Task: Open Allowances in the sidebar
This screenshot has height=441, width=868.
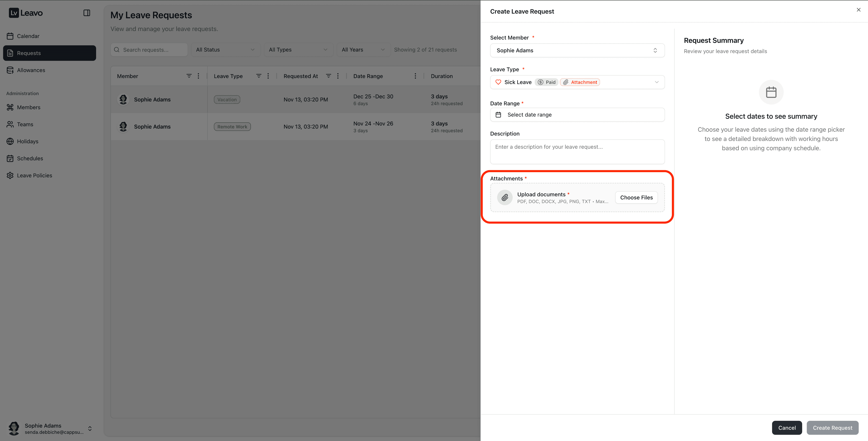Action: [31, 70]
